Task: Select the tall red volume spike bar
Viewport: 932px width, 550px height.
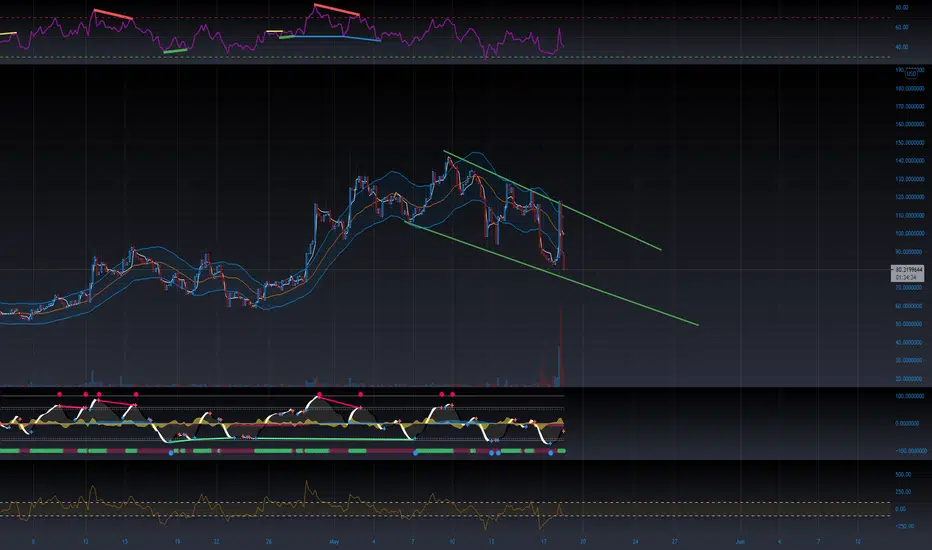Action: click(561, 347)
